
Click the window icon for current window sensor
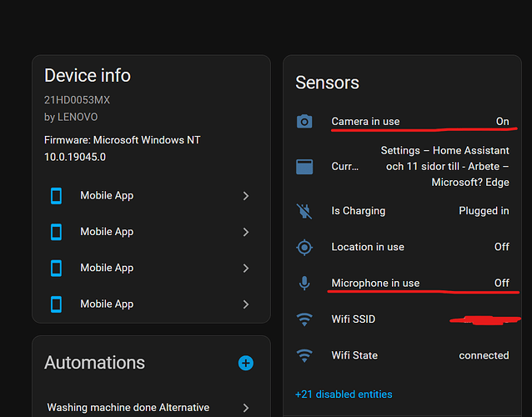304,167
